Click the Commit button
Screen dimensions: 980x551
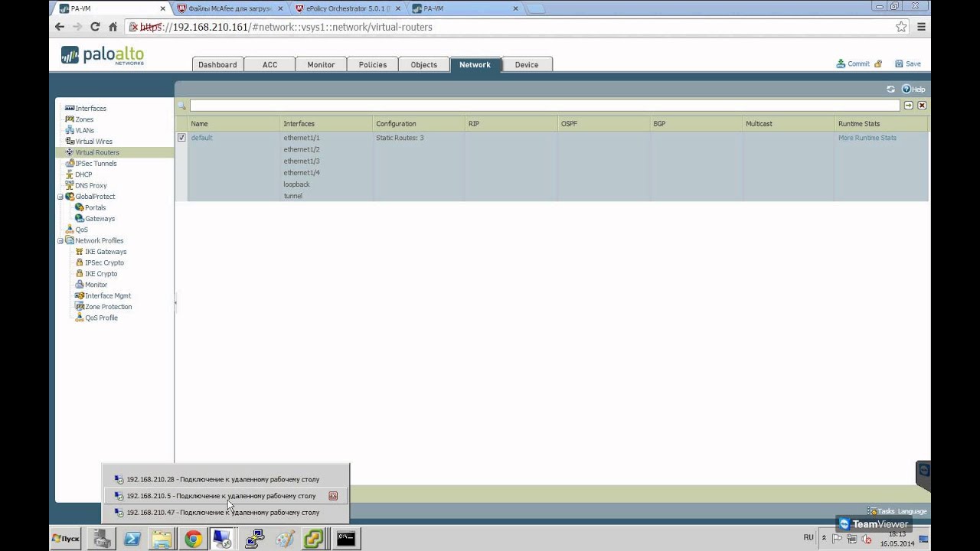[853, 64]
